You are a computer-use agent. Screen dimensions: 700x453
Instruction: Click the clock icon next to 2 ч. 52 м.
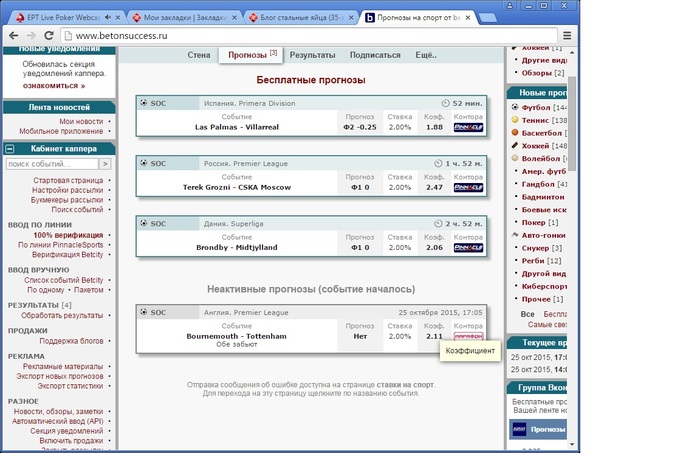[x=438, y=224]
